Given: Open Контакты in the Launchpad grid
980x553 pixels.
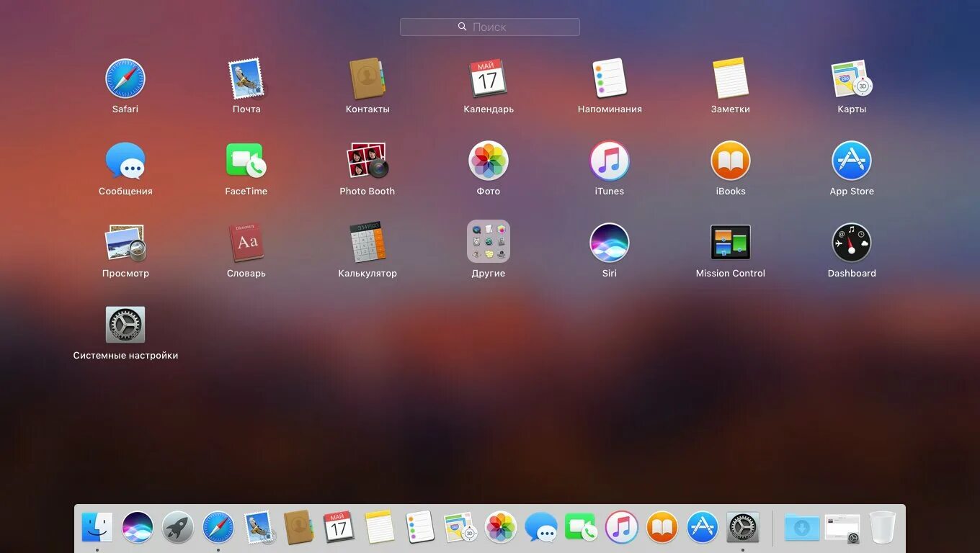Looking at the screenshot, I should (x=367, y=79).
